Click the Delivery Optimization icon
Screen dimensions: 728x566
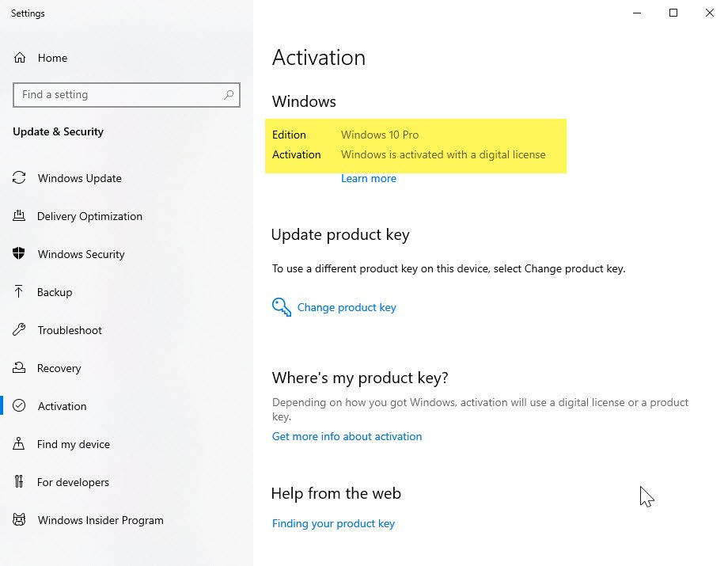click(x=19, y=215)
